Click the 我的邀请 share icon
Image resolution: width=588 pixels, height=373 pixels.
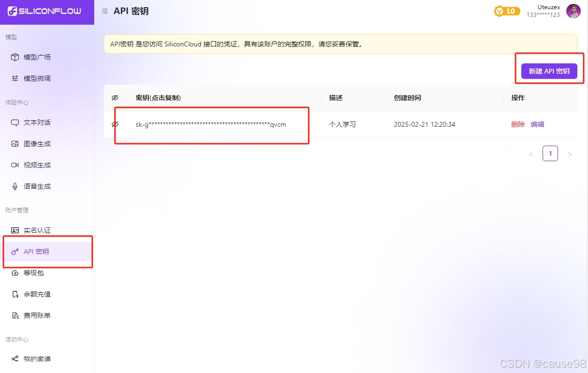click(15, 359)
